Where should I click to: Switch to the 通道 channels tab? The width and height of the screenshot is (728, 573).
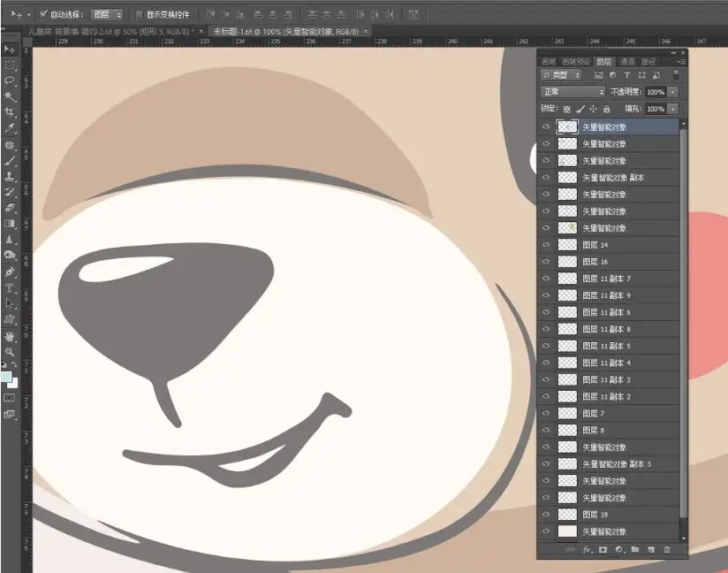click(626, 61)
